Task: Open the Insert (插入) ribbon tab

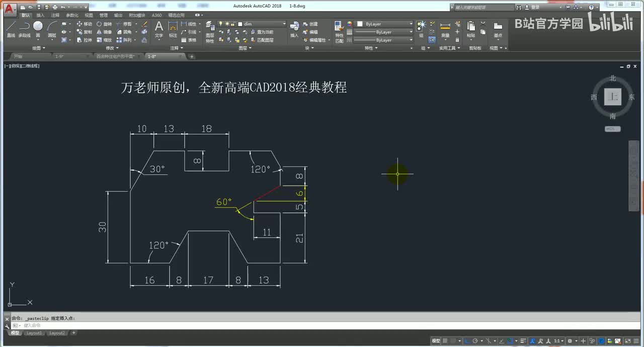Action: click(40, 15)
